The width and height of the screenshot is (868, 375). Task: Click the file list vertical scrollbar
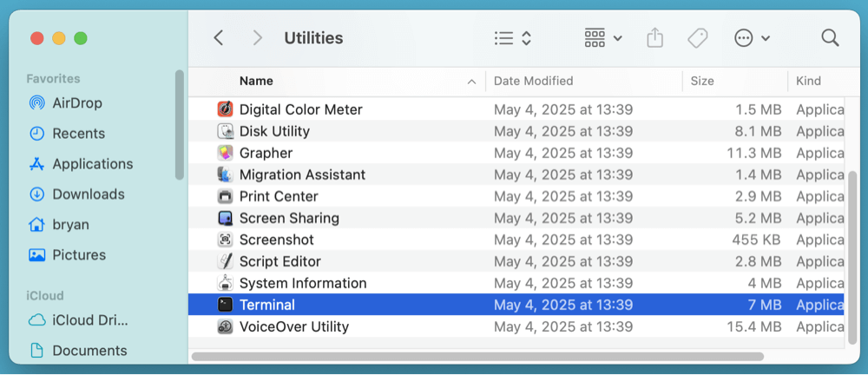(852, 258)
